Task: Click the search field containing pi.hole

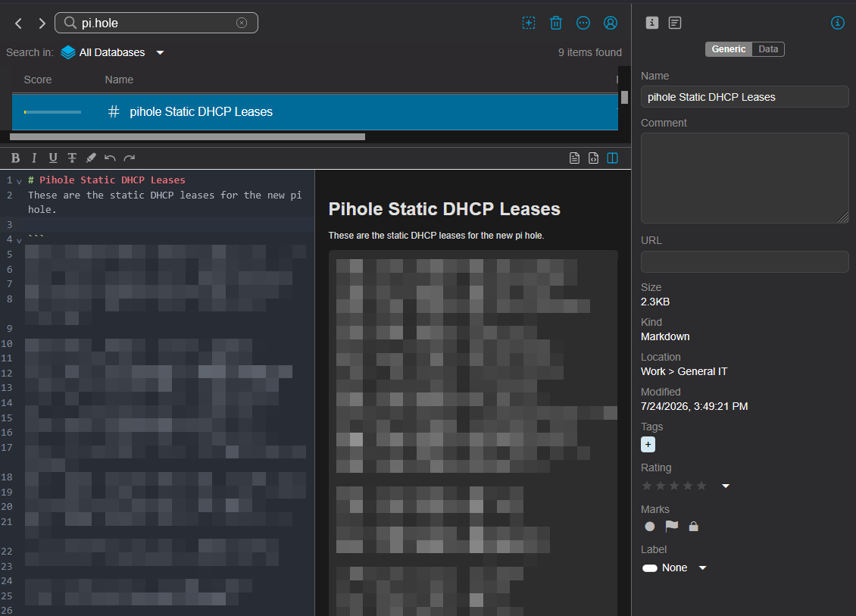Action: click(x=156, y=23)
